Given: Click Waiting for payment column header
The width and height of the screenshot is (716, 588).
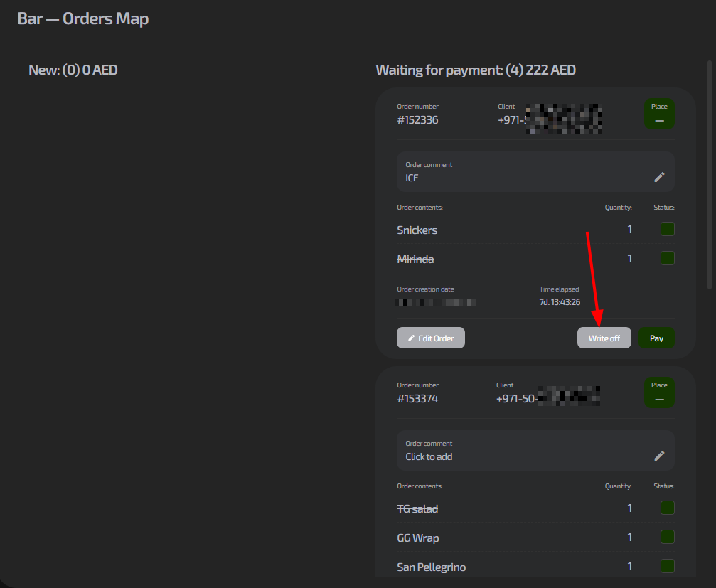Looking at the screenshot, I should coord(475,70).
